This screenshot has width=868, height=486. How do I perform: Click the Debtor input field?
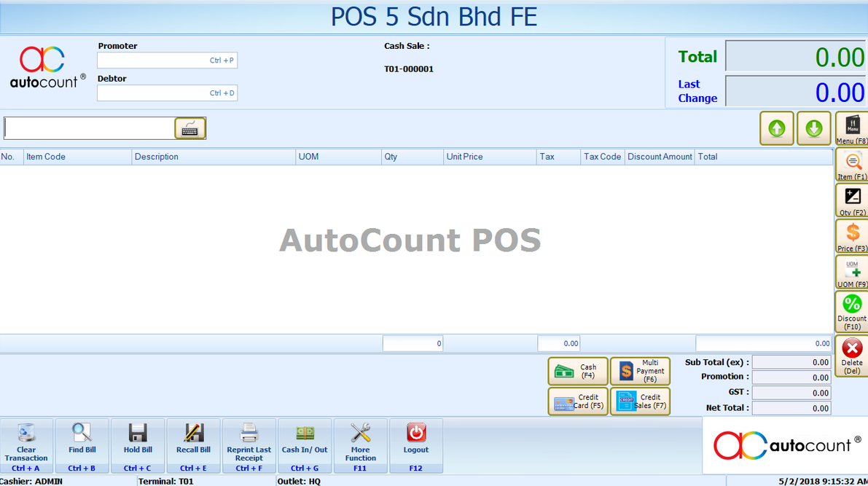click(167, 93)
